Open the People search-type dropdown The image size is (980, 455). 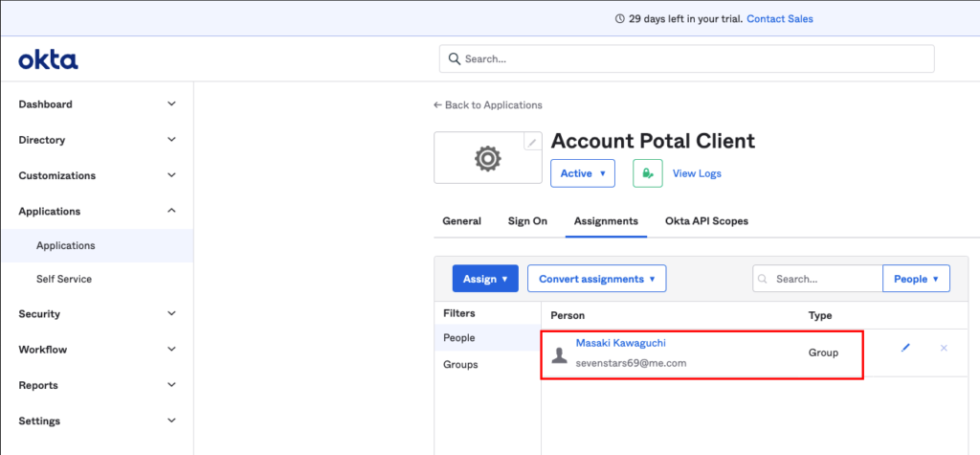click(916, 279)
